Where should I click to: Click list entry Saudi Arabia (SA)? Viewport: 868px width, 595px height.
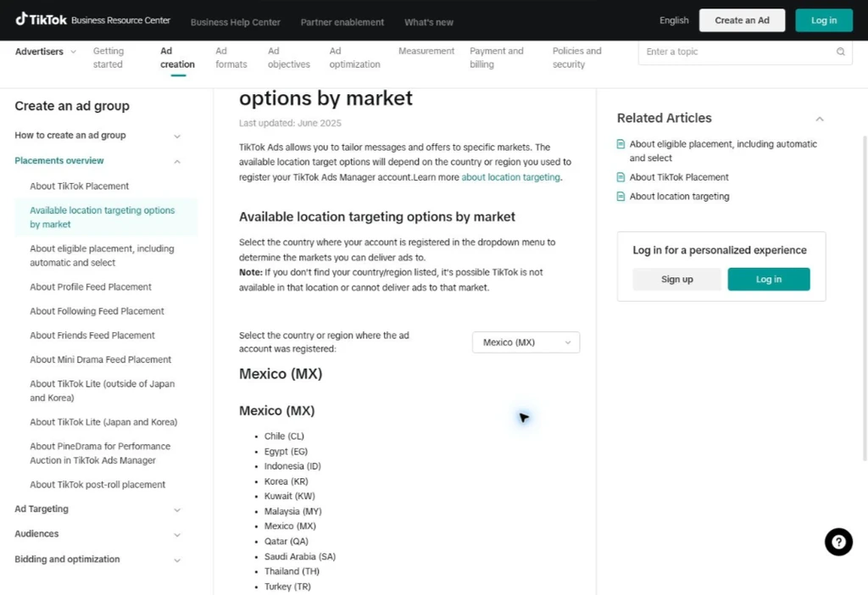pyautogui.click(x=299, y=557)
